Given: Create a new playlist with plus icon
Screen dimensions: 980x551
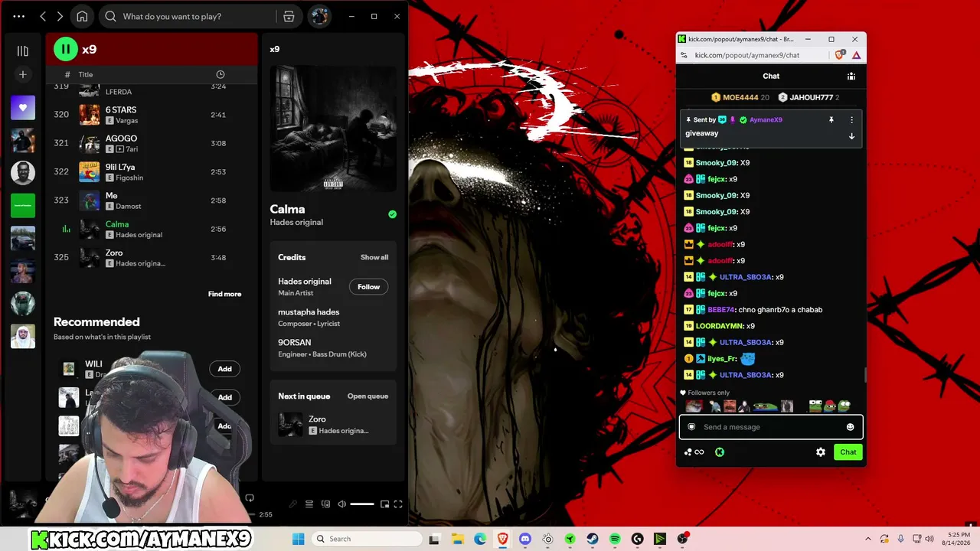Looking at the screenshot, I should 23,74.
